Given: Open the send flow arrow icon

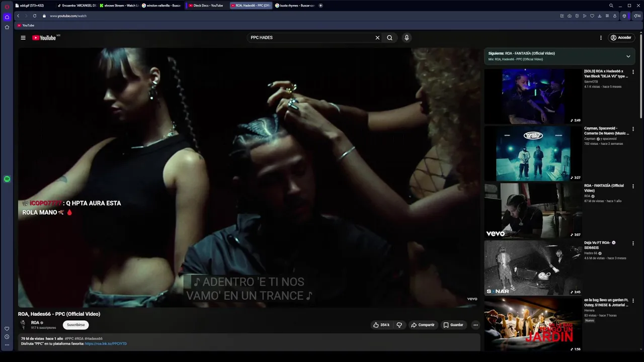Looking at the screenshot, I should (585, 16).
